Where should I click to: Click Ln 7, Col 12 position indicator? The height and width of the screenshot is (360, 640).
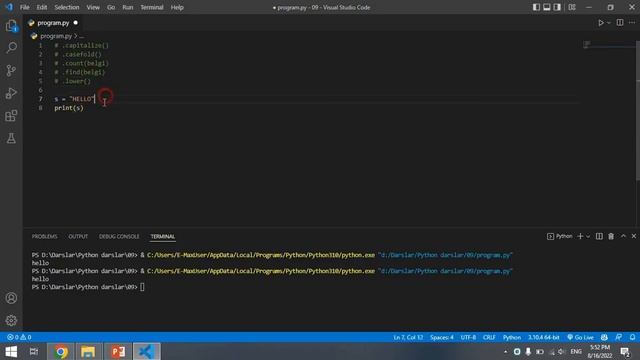408,337
